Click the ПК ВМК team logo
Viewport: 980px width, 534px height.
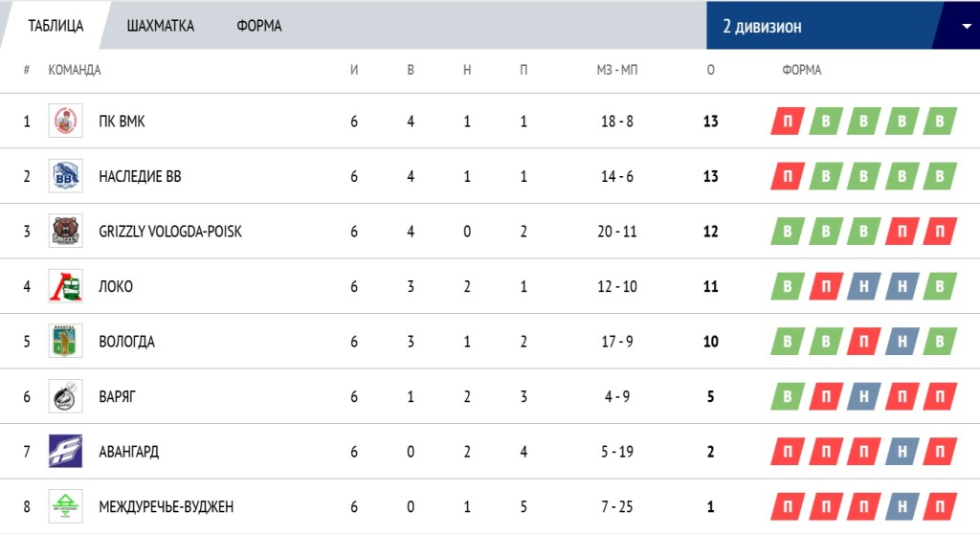[x=66, y=121]
